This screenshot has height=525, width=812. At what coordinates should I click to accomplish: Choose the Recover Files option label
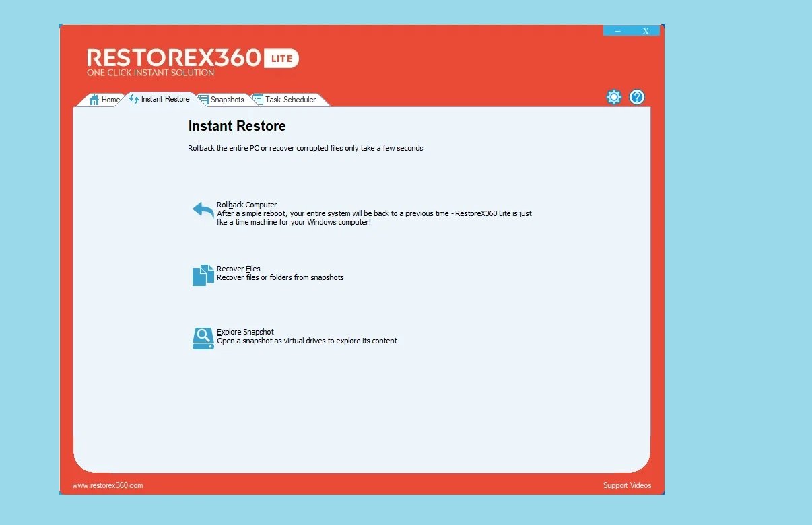238,269
